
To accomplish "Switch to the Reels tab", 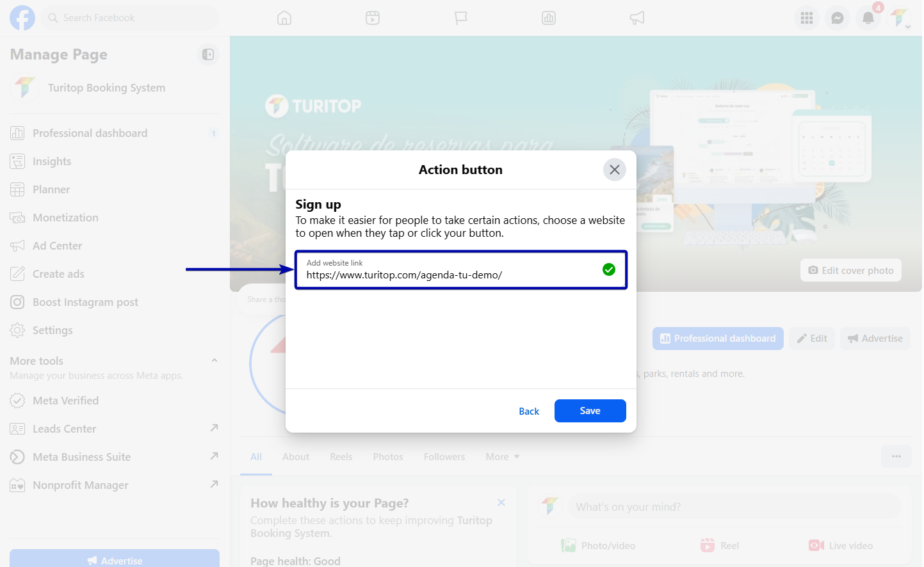I will 341,457.
